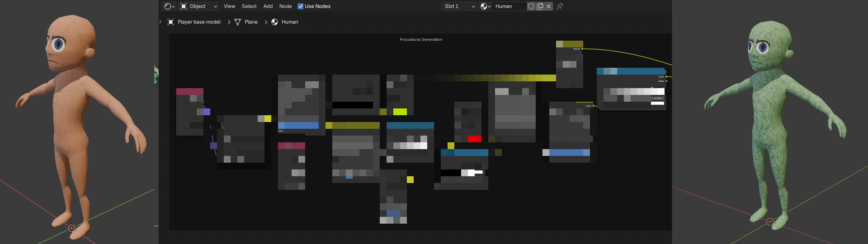Click the Color output socket on the blue-header node
The width and height of the screenshot is (868, 244).
click(x=666, y=77)
